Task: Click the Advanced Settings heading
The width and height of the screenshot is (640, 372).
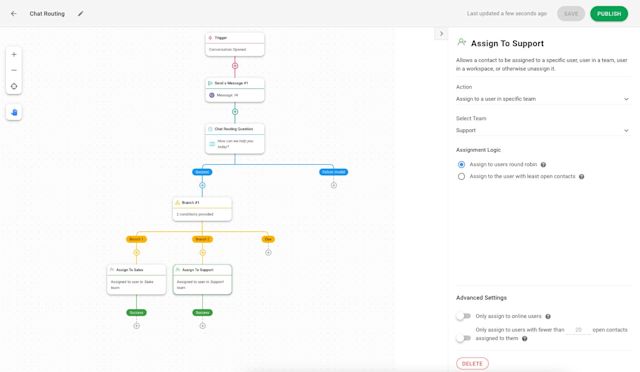Action: (x=481, y=298)
